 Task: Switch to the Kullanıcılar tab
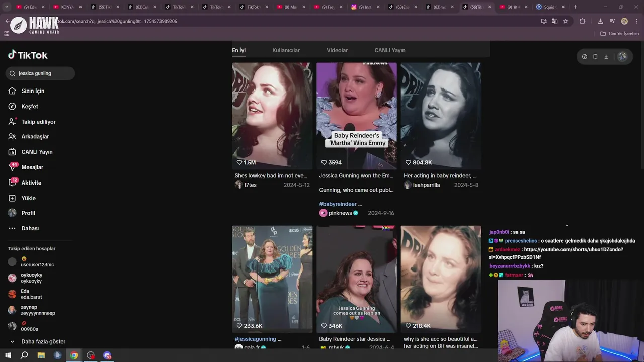click(286, 50)
